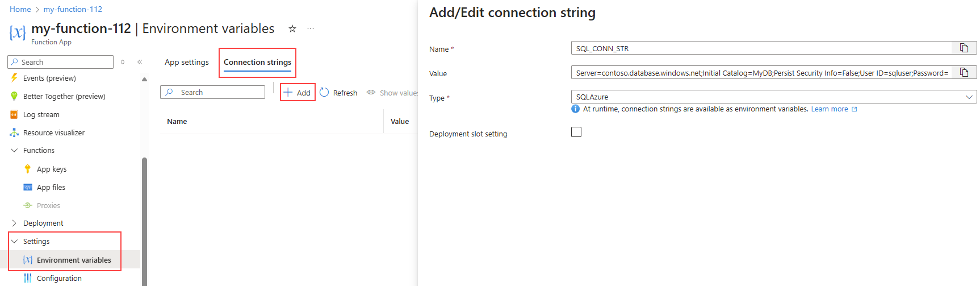Collapse the Functions section
Viewport: 980px width, 286px height.
click(x=14, y=150)
